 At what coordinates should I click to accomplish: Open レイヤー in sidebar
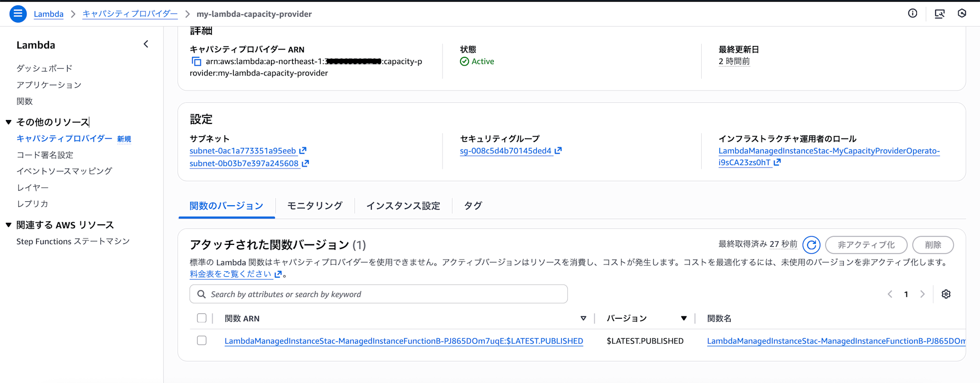coord(32,188)
